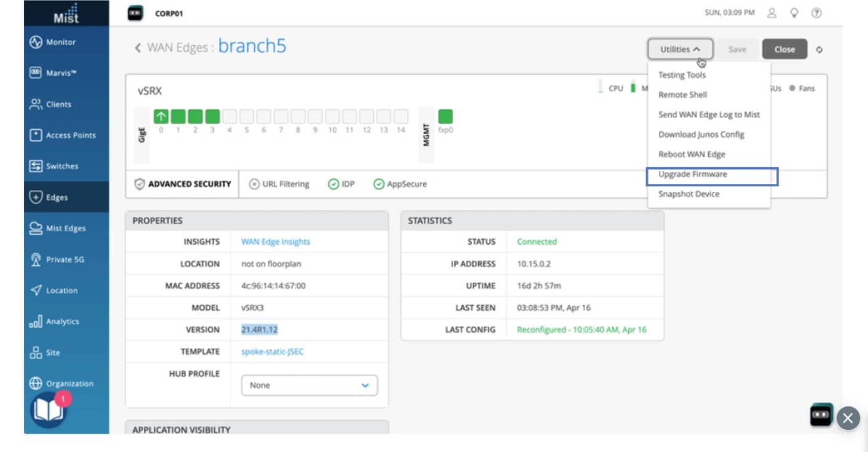
Task: Click the URL Filtering status
Action: [278, 184]
